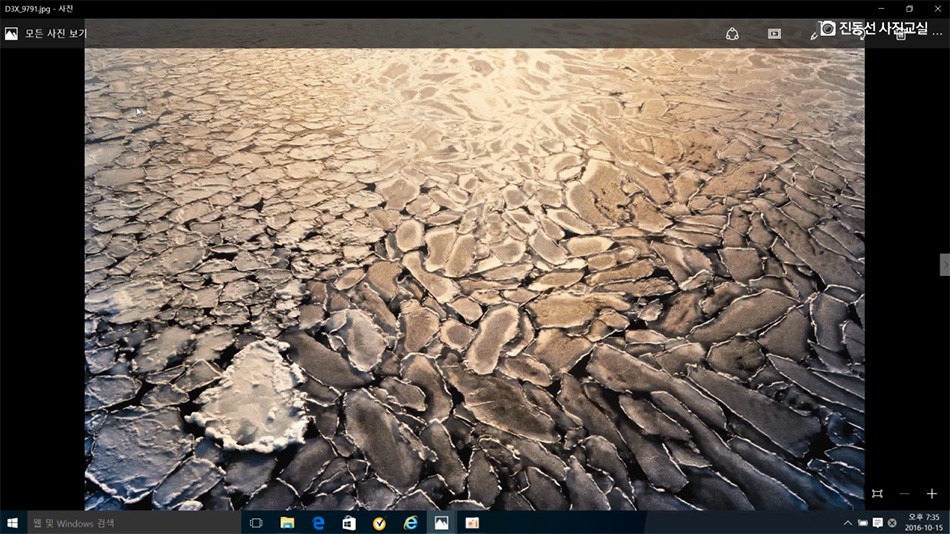
Task: Open the Windows Store from the taskbar
Action: tap(349, 522)
